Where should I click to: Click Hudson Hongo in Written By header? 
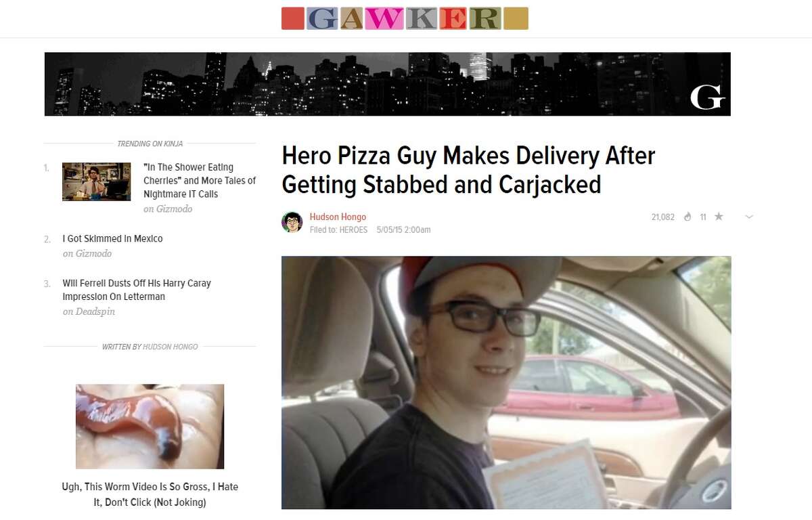171,347
